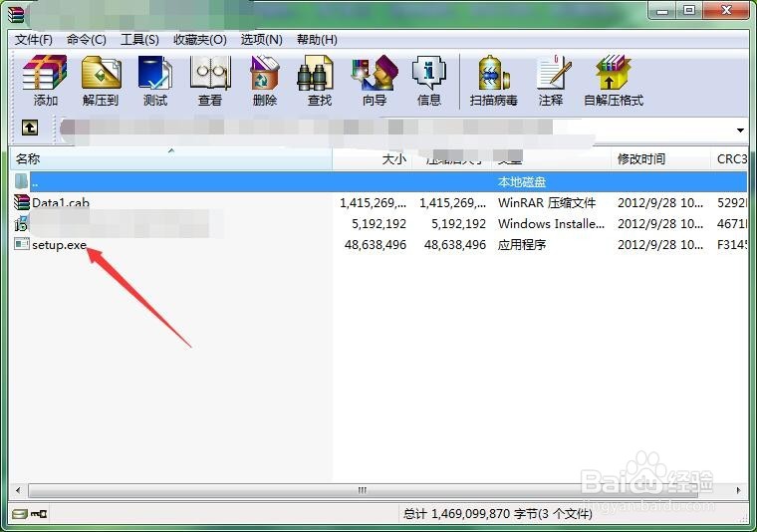Screen dimensions: 757x532
Task: Open the Favorites (收藏夹) menu
Action: point(200,40)
